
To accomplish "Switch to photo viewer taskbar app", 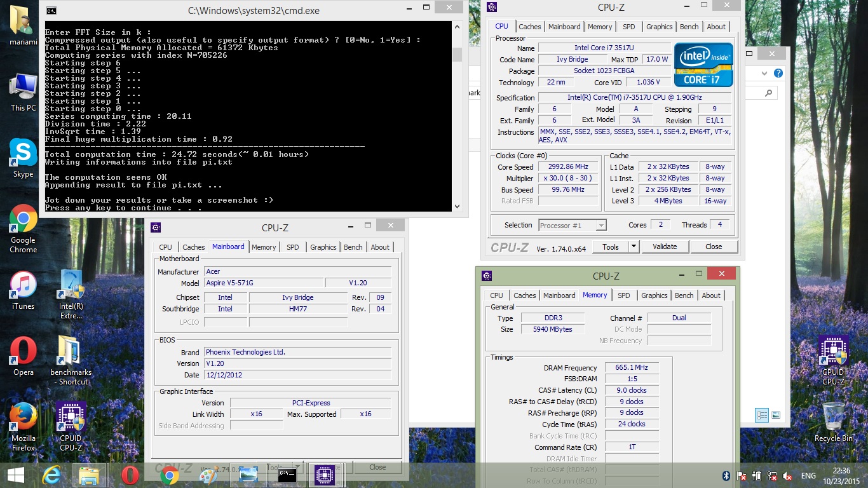I will pyautogui.click(x=248, y=475).
